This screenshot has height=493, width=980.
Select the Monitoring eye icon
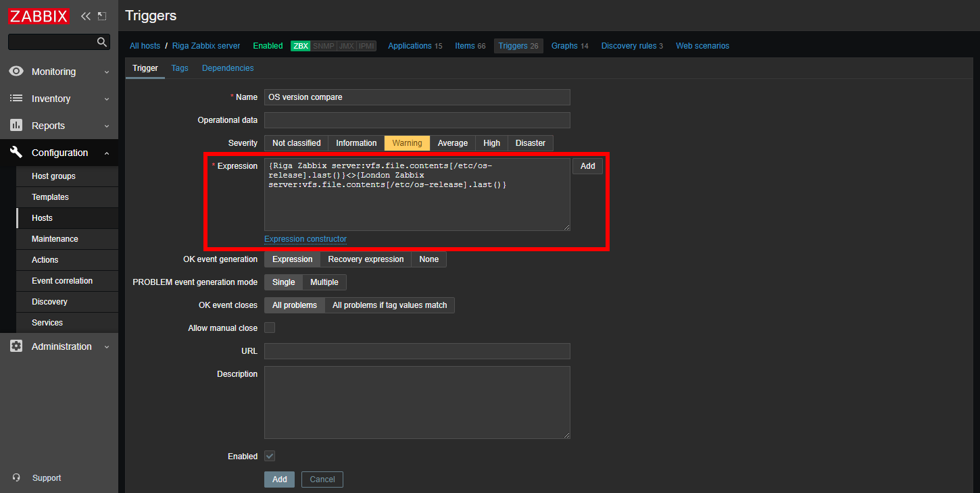click(16, 71)
